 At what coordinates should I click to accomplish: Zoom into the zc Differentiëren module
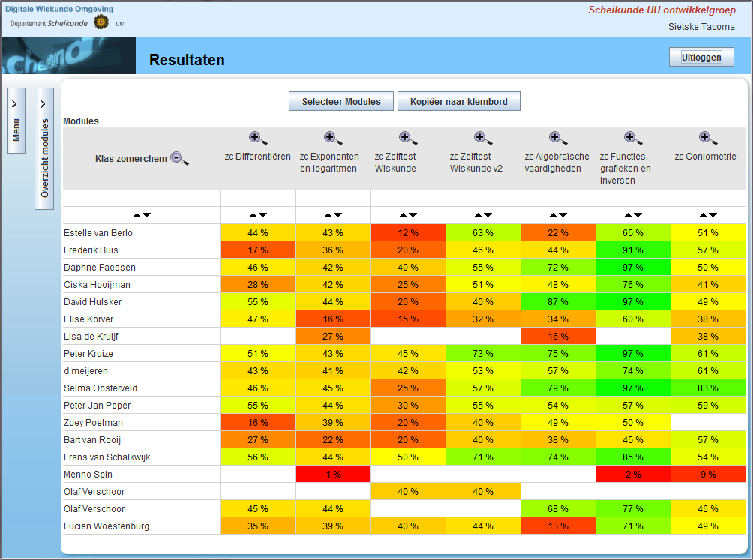[258, 138]
